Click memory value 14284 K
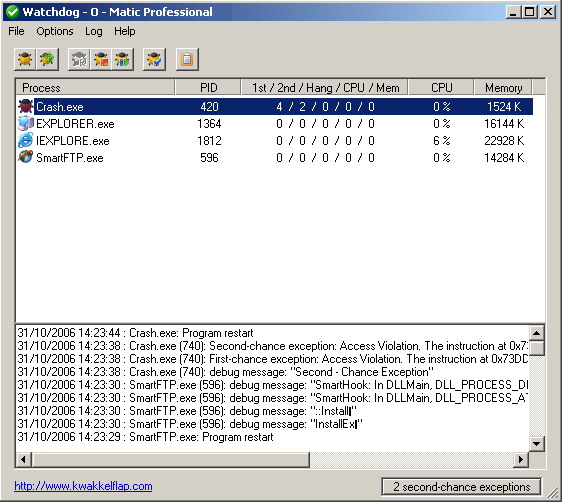562x502 pixels. (504, 157)
